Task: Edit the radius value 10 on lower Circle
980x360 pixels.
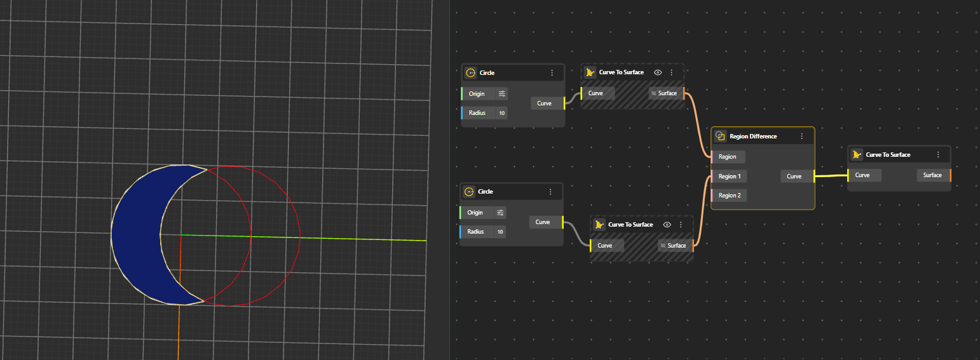Action: pyautogui.click(x=500, y=232)
